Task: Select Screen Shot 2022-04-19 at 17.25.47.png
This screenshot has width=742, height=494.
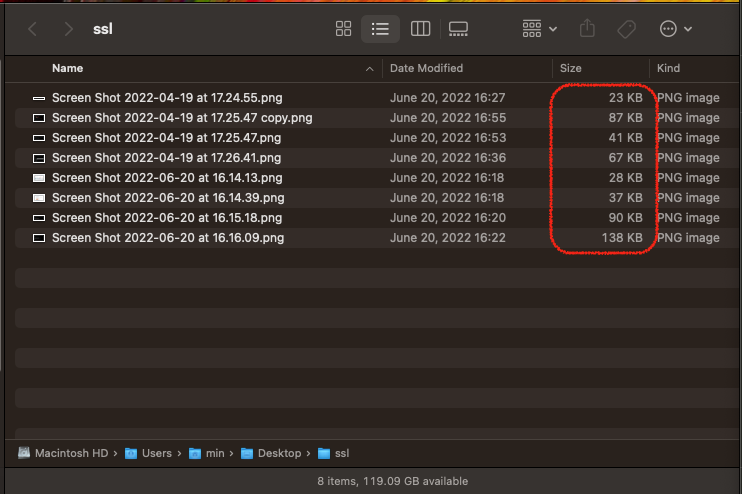Action: point(167,138)
